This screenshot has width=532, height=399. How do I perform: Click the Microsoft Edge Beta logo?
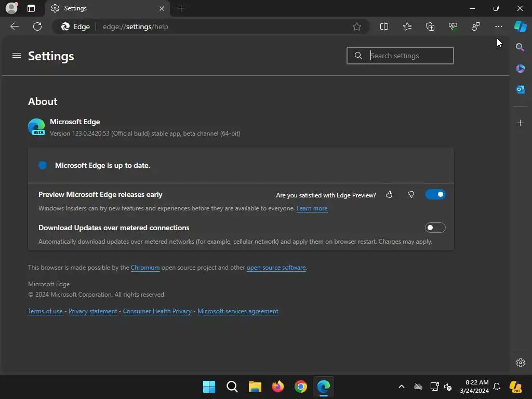36,127
